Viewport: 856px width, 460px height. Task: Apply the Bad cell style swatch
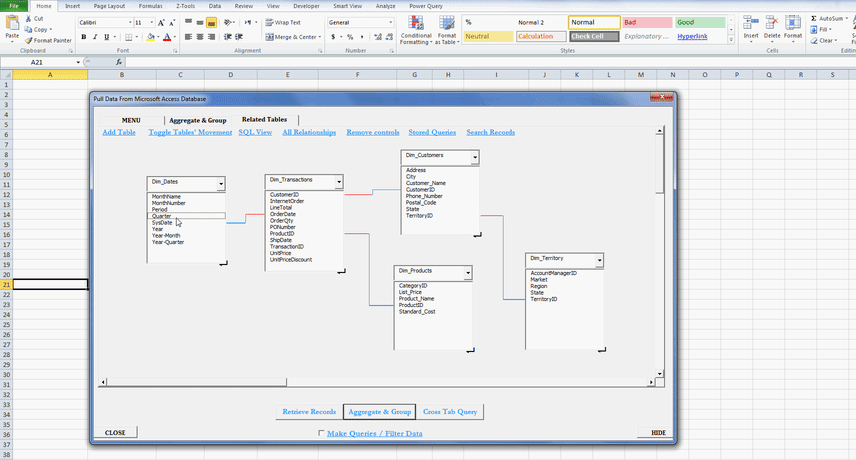tap(647, 22)
